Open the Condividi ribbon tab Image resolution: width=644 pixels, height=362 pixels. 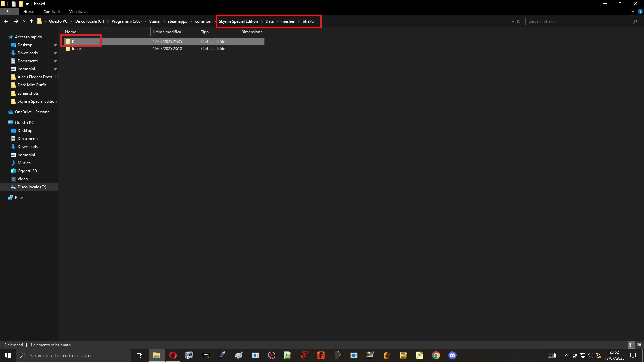51,12
